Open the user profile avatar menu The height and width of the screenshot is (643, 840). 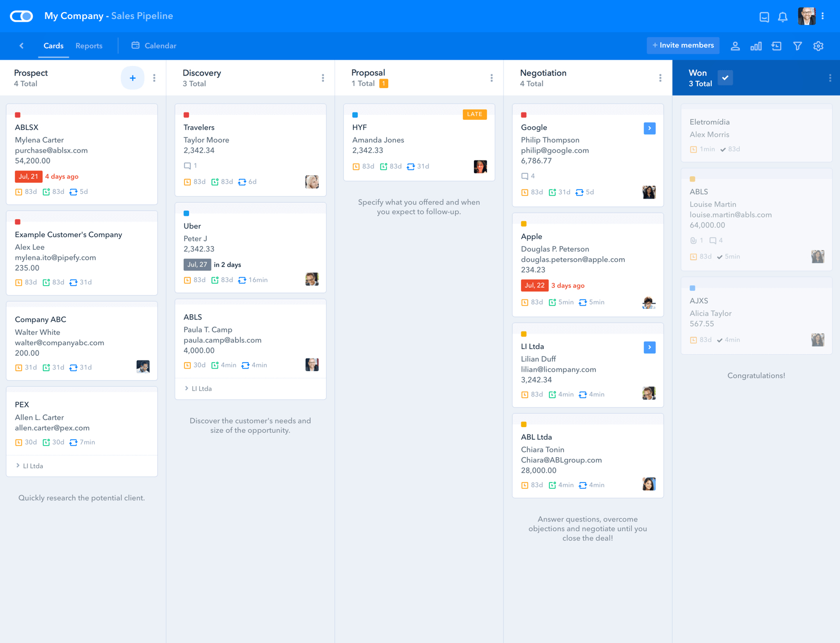coord(806,16)
